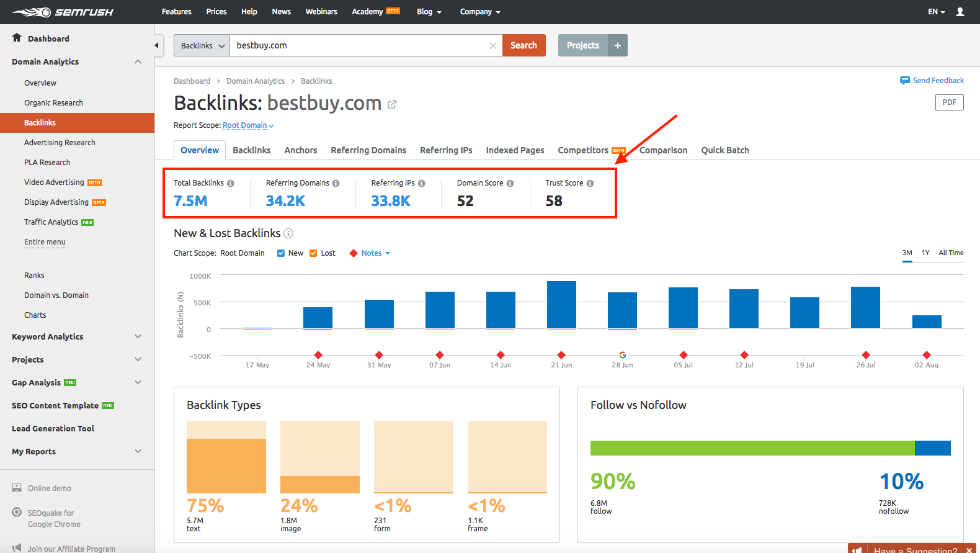Image resolution: width=980 pixels, height=553 pixels.
Task: Go to Organic Research in sidebar
Action: pyautogui.click(x=53, y=103)
